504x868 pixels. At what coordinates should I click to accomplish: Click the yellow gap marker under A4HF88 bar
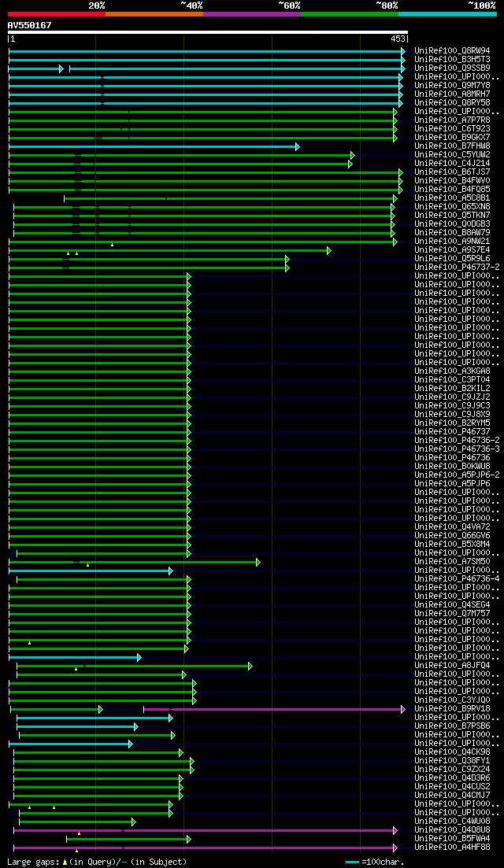(76, 850)
